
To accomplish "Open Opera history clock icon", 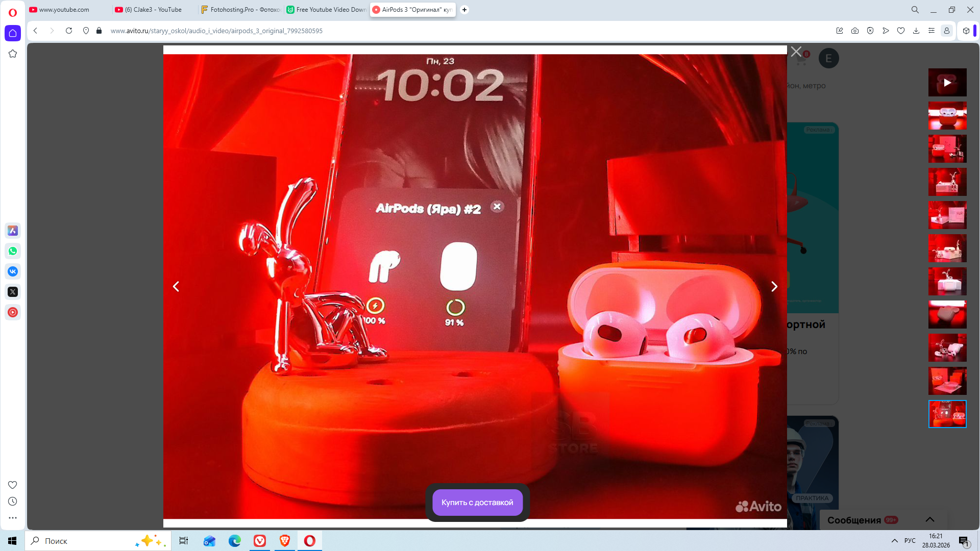I will [13, 502].
